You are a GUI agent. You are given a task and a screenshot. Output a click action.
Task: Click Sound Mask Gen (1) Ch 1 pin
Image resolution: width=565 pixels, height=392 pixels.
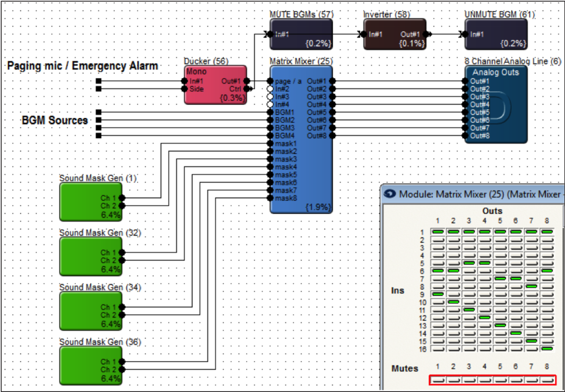[122, 198]
